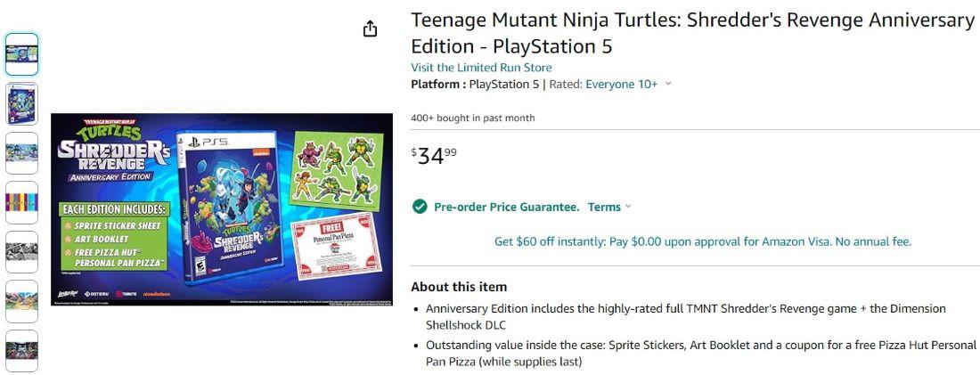The height and width of the screenshot is (375, 980).
Task: Visit the Limited Run Store link
Action: click(x=481, y=68)
